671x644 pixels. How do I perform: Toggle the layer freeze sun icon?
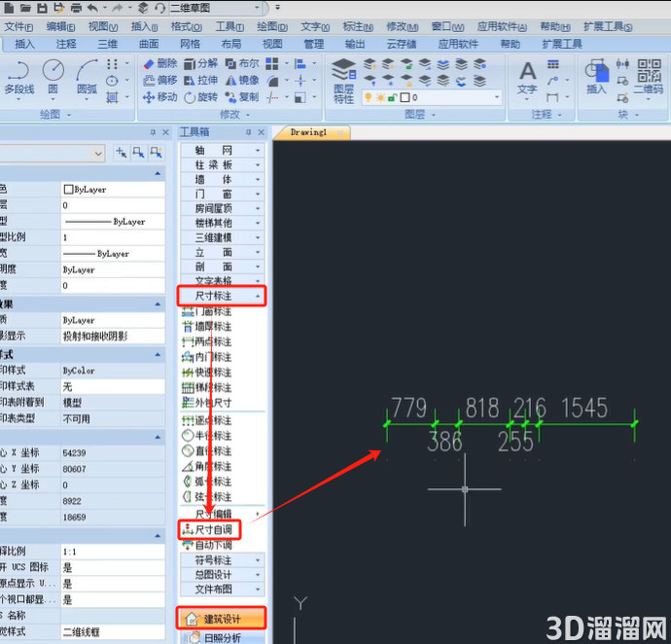380,97
